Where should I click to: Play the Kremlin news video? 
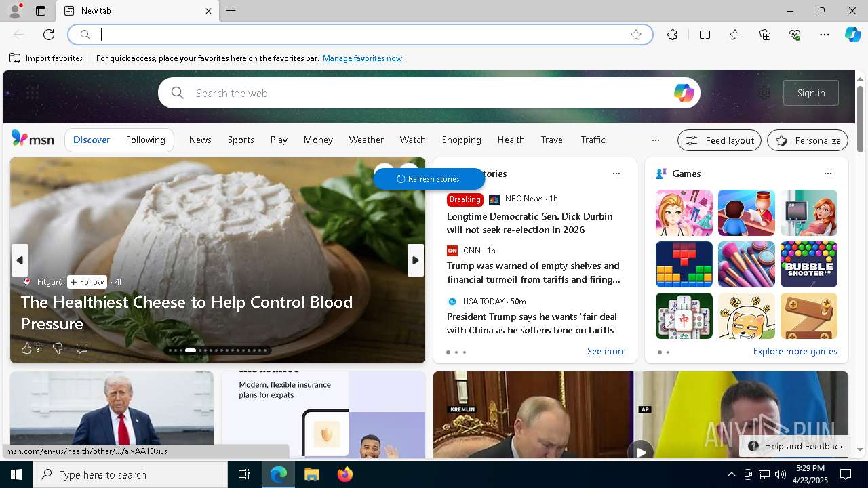(640, 451)
